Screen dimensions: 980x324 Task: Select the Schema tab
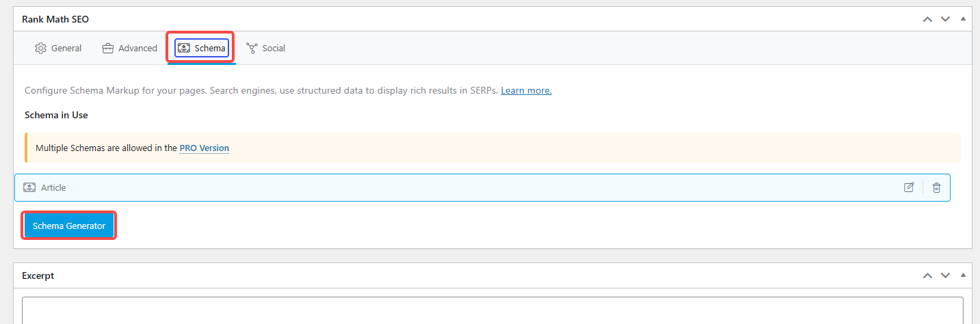[202, 49]
